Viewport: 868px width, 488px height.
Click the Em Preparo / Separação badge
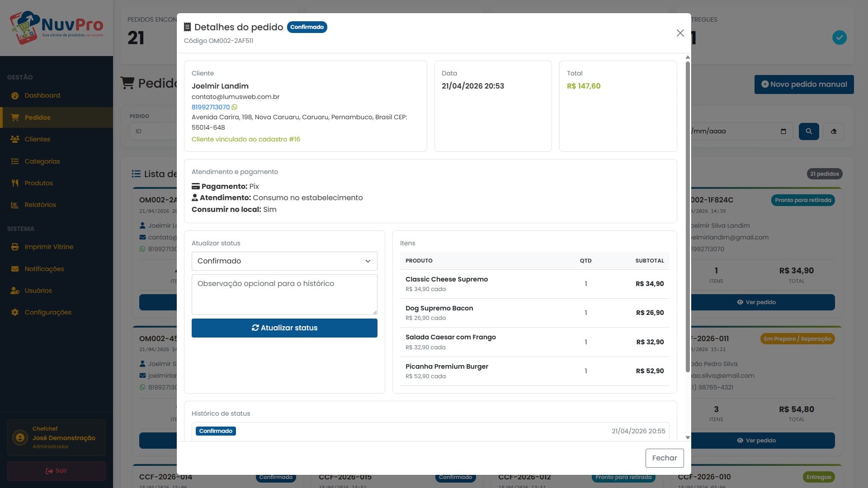click(797, 339)
